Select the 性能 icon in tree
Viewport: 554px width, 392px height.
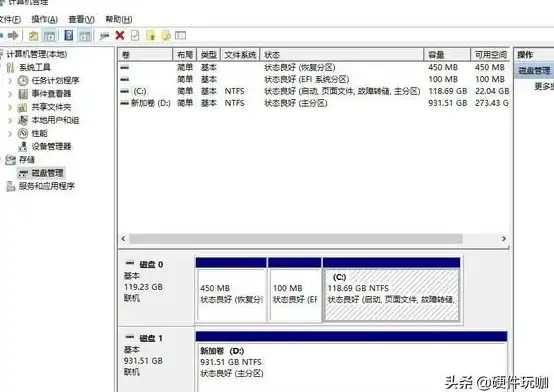coord(23,133)
